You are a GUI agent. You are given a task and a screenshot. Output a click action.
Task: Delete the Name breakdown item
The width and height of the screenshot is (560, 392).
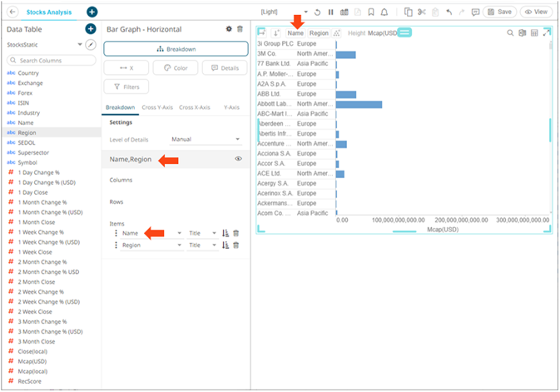tap(236, 234)
